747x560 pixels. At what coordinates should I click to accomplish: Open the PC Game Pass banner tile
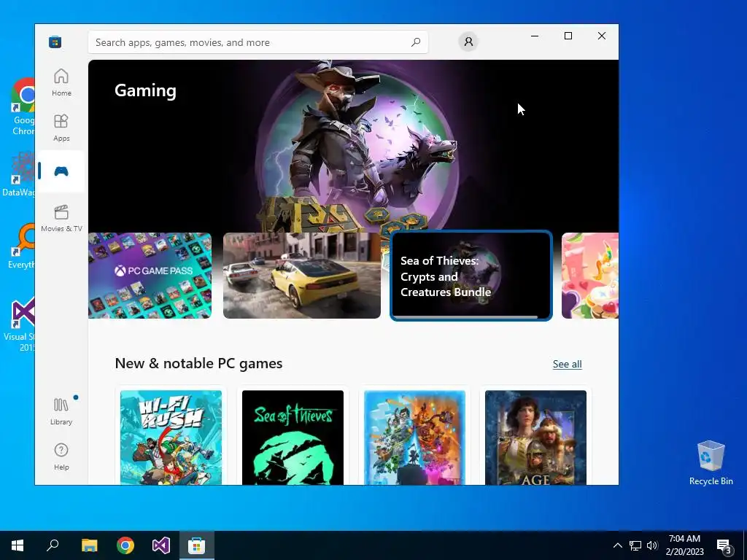150,276
